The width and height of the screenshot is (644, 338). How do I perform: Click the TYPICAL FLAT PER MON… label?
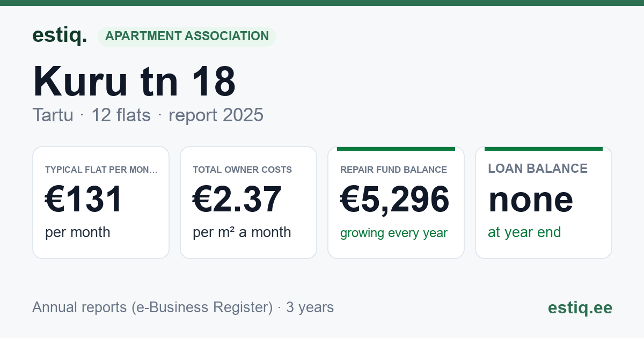pyautogui.click(x=101, y=170)
